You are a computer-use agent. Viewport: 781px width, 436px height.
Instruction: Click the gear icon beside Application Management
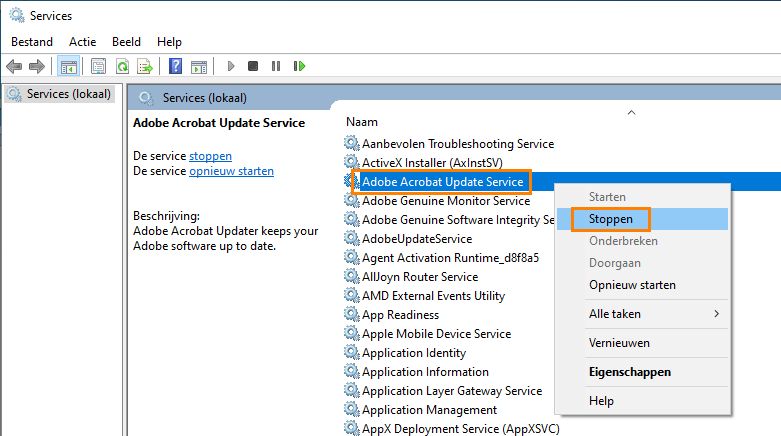point(352,410)
